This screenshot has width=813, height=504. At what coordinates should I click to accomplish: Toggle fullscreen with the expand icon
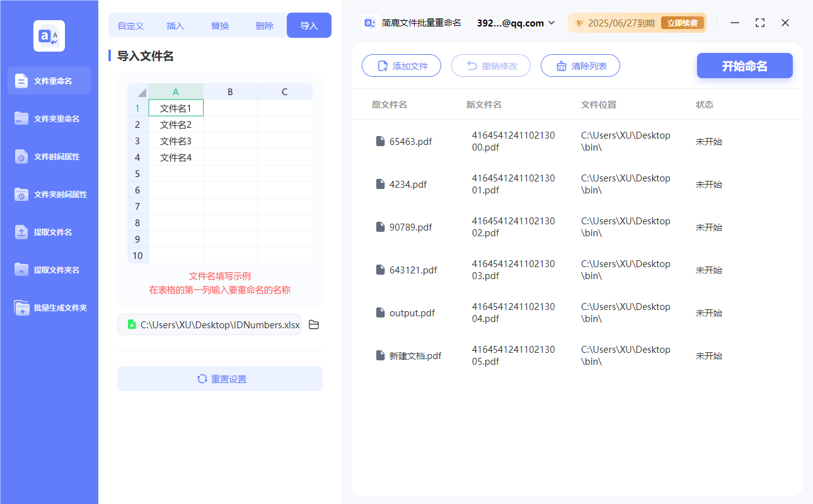[x=759, y=22]
